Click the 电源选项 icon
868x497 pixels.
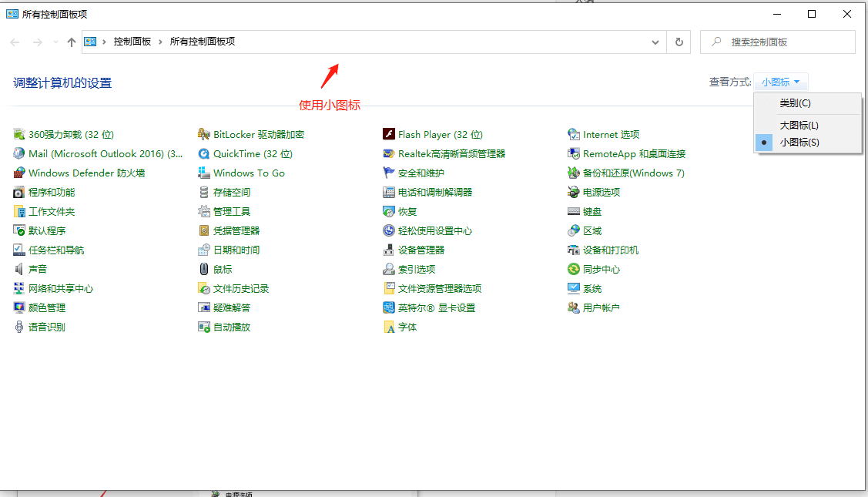click(574, 193)
